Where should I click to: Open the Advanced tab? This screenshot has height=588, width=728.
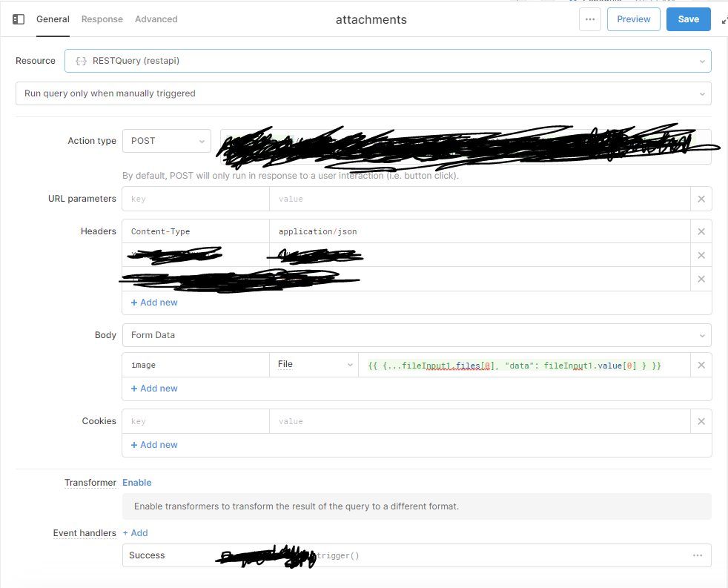click(156, 19)
